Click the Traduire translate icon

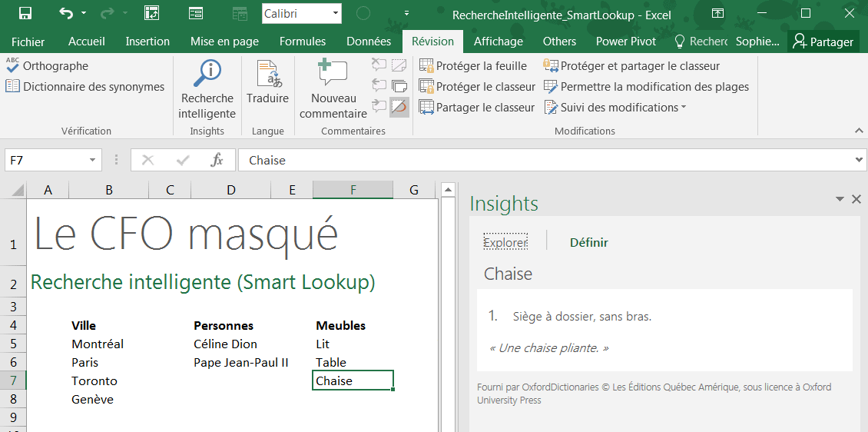(267, 75)
